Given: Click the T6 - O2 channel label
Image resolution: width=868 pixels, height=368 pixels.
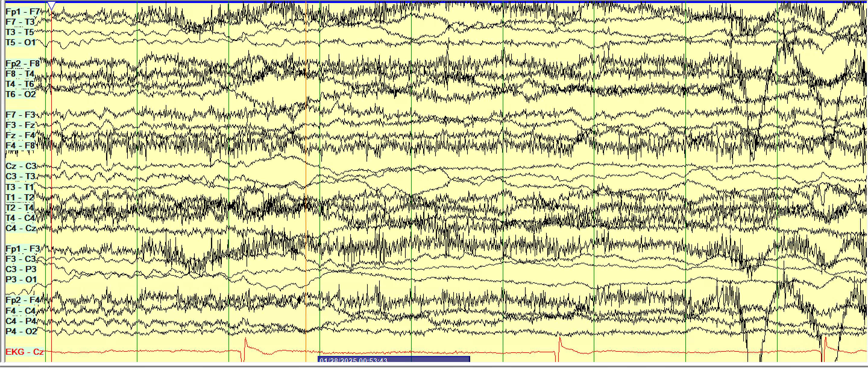Looking at the screenshot, I should coord(20,94).
